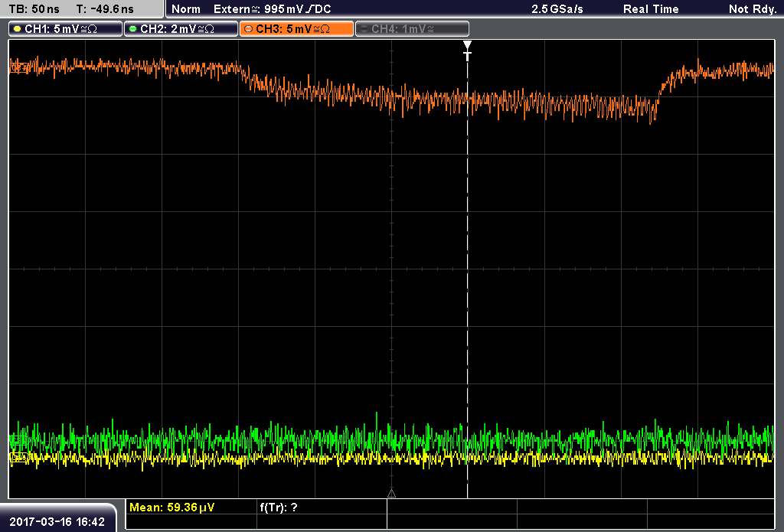Click the 2017-03-16 16:42 date and time label
Viewport: 784px width, 532px height.
pos(57,522)
